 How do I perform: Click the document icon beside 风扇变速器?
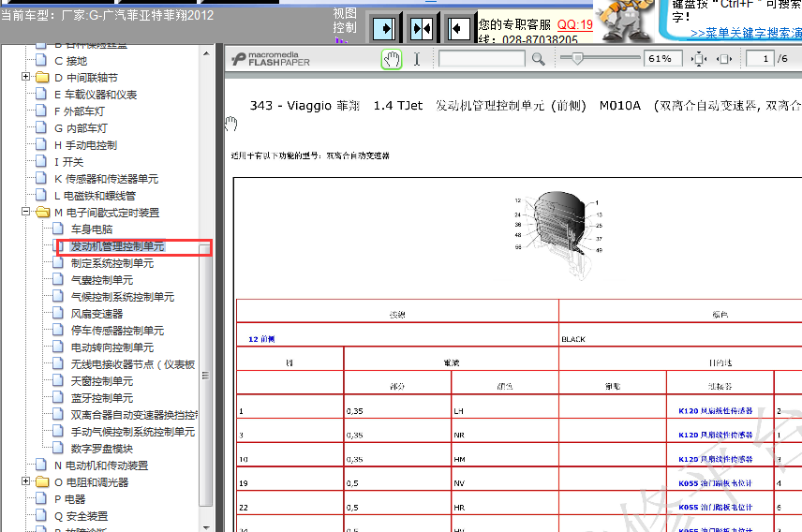(58, 313)
